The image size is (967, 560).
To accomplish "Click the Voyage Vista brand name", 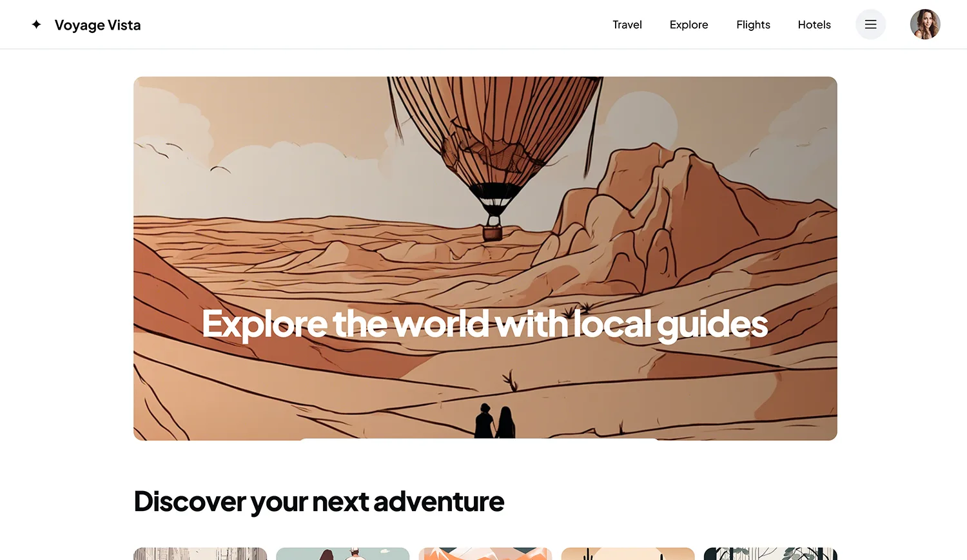I will (97, 25).
